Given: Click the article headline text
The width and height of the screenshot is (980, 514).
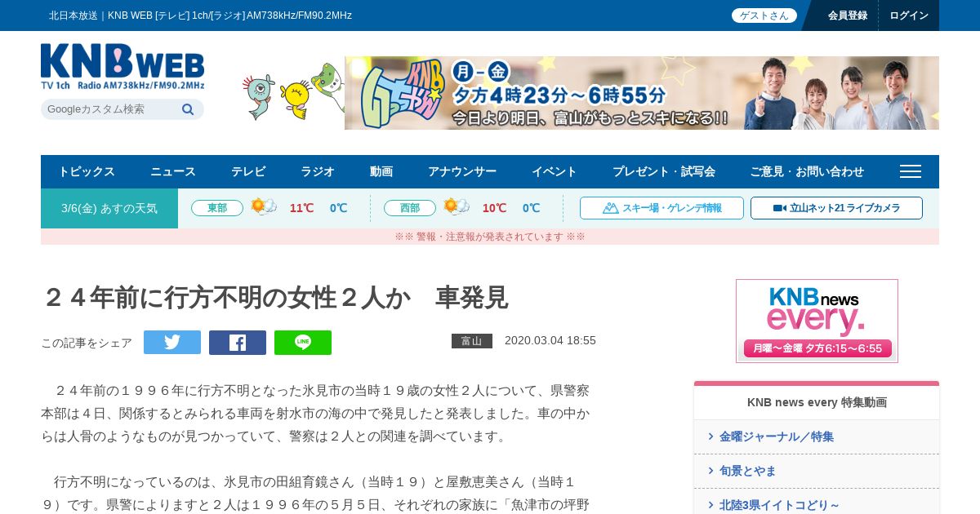Looking at the screenshot, I should click(x=275, y=298).
